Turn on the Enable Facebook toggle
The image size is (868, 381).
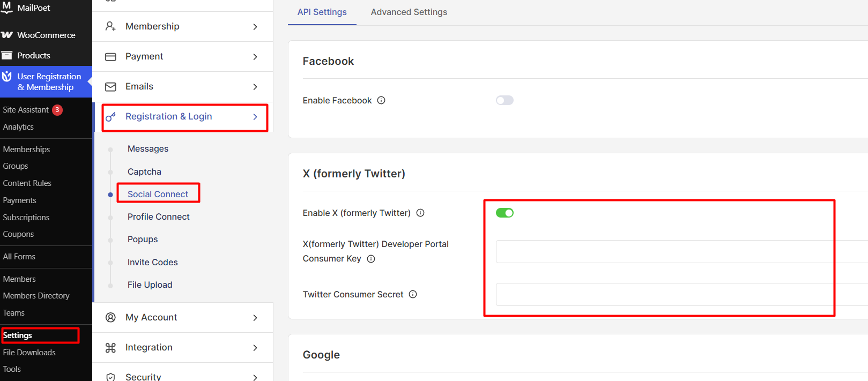pyautogui.click(x=505, y=100)
